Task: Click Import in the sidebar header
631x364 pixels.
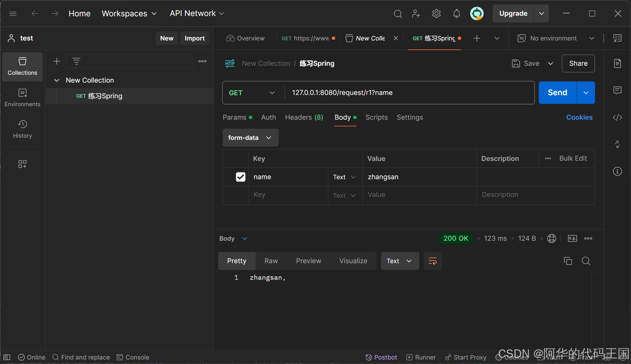Action: tap(194, 38)
